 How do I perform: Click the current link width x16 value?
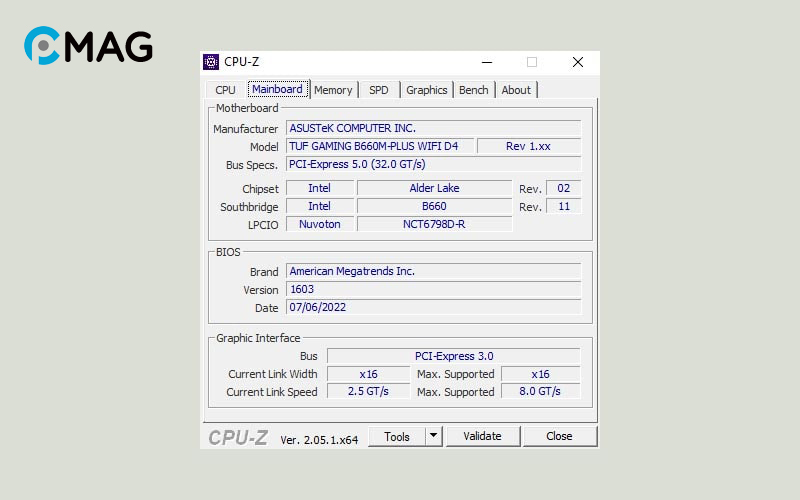pyautogui.click(x=368, y=374)
